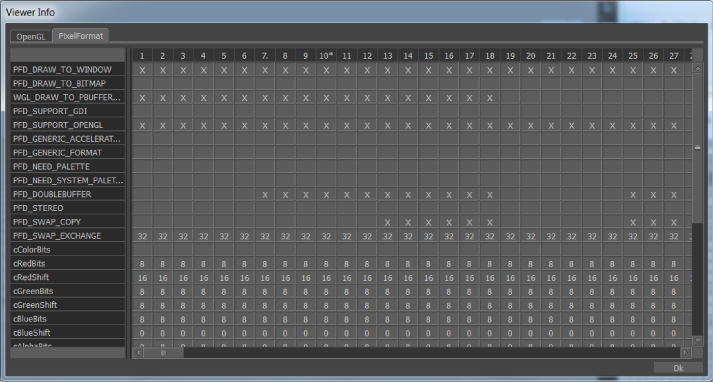
Task: Select column header 22
Action: tap(572, 56)
